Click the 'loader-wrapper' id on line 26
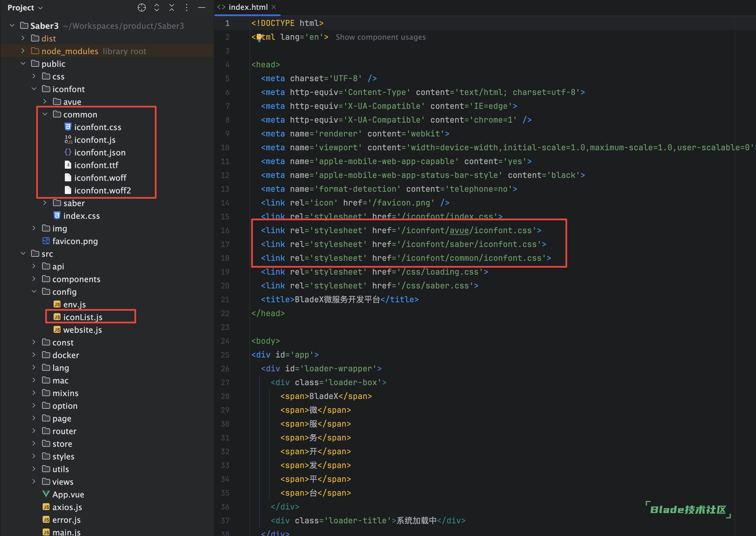Screen dimensions: 756x536 (x=338, y=368)
